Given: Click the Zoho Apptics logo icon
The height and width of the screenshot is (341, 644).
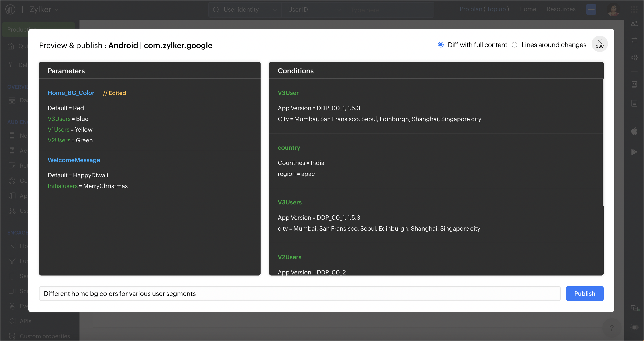Looking at the screenshot, I should (x=10, y=9).
